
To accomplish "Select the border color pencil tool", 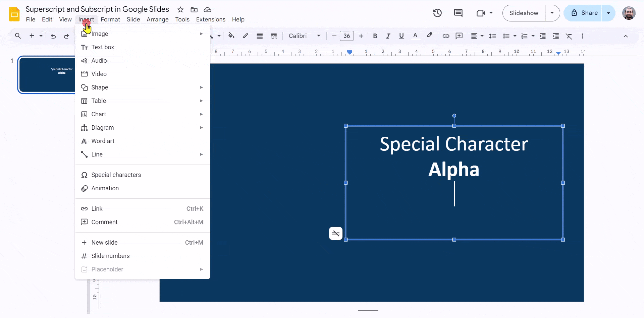I will 246,36.
